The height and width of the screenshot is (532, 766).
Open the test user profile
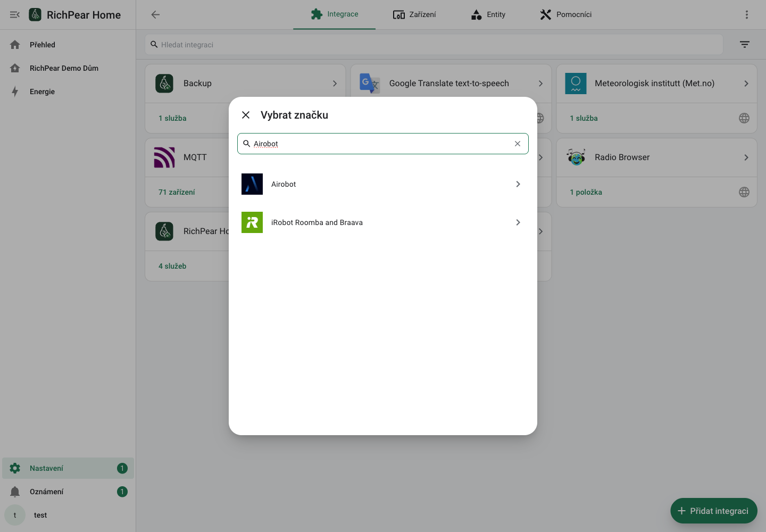click(68, 515)
